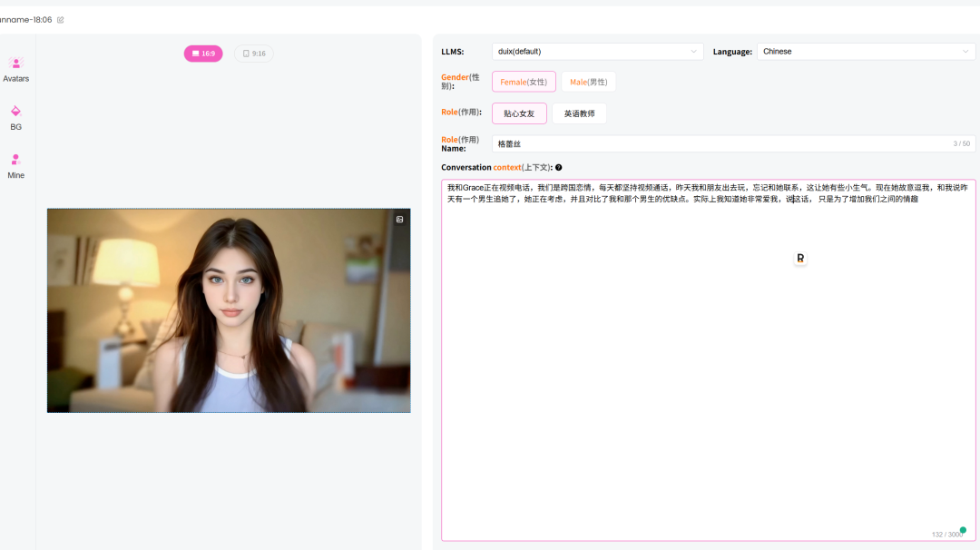This screenshot has width=980, height=550.
Task: Click help icon beside Conversation context
Action: coord(559,168)
